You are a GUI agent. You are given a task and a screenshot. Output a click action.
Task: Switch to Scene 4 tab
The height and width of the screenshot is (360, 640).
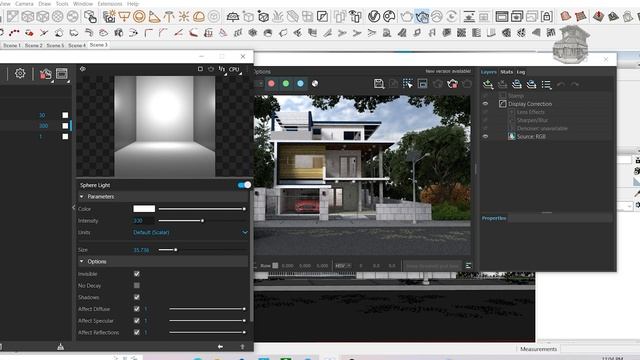(x=76, y=45)
